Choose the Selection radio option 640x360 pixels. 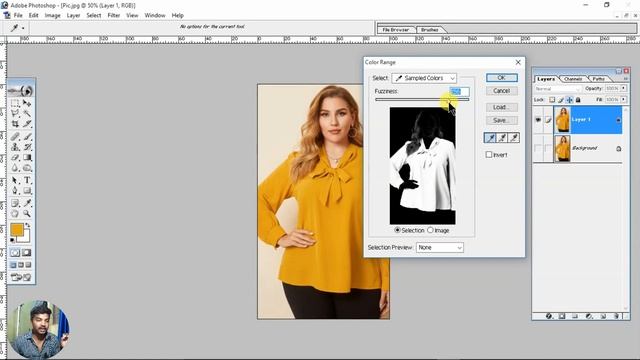pos(397,230)
